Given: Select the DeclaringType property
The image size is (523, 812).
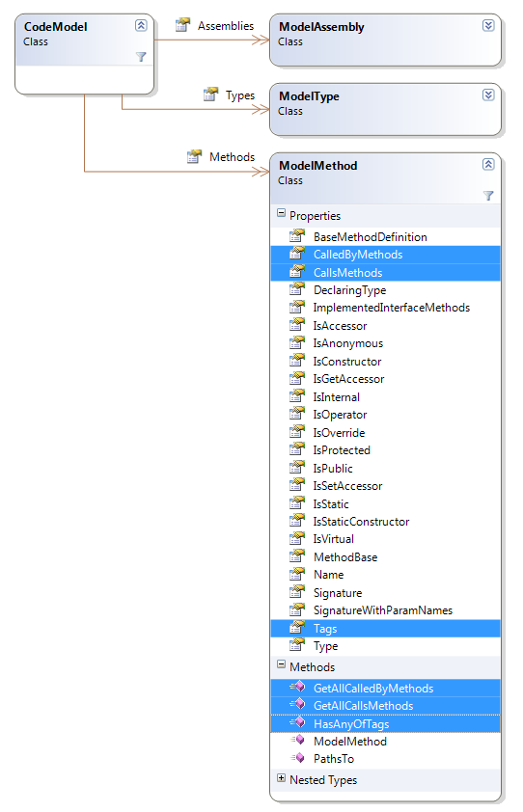Looking at the screenshot, I should [x=385, y=290].
